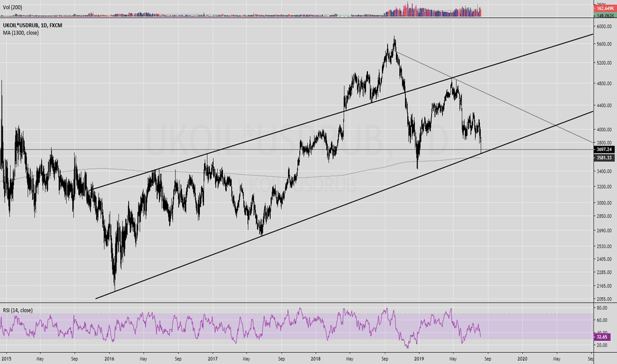Select the upper black channel trendline
Screen dimensions: 617x364
coord(342,113)
